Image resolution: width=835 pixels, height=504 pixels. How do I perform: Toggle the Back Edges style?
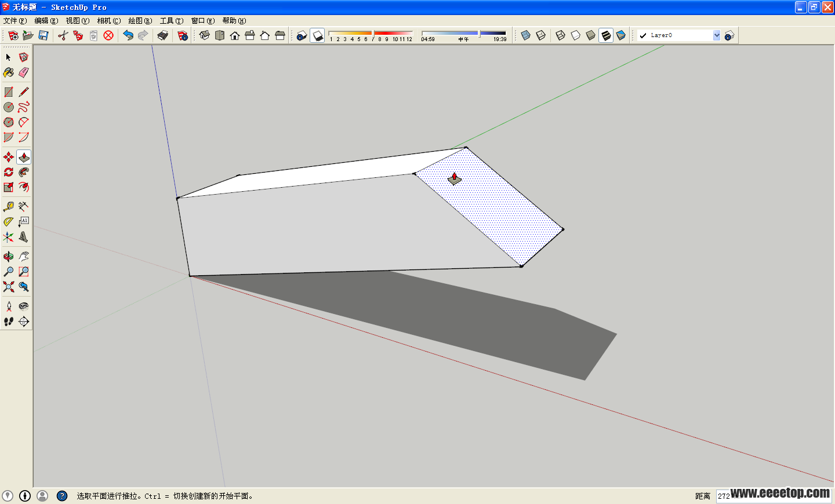tap(541, 35)
